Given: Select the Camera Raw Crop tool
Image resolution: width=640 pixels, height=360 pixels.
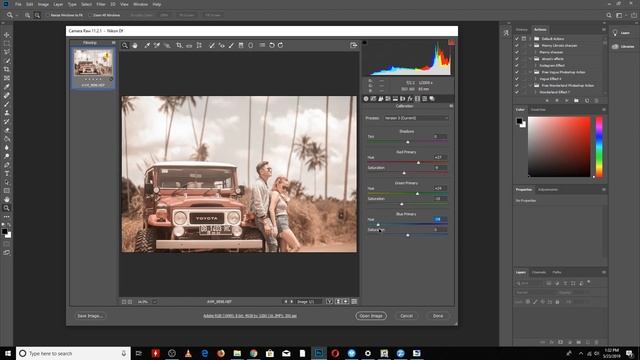Looking at the screenshot, I should click(x=179, y=45).
